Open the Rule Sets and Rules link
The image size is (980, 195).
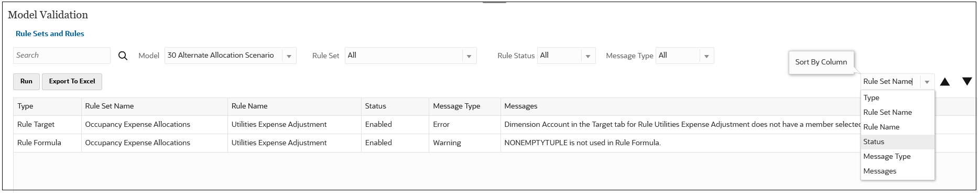50,34
